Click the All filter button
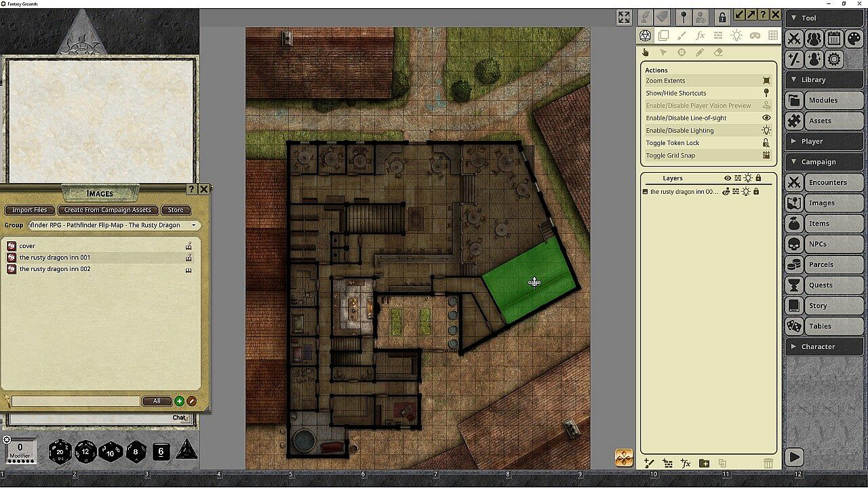 pos(157,401)
